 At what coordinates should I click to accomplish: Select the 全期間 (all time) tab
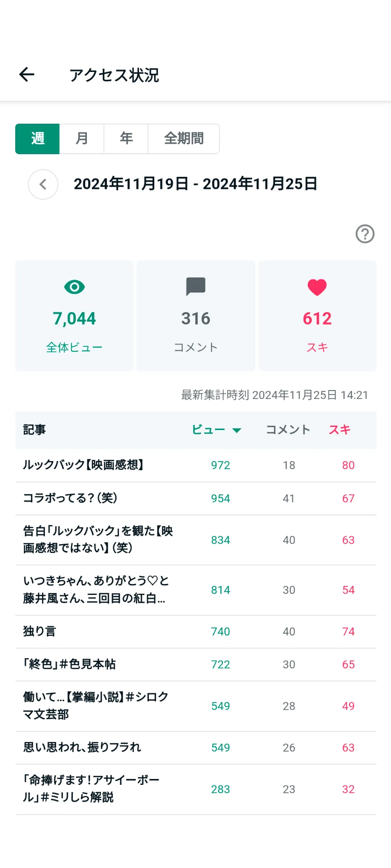coord(184,139)
